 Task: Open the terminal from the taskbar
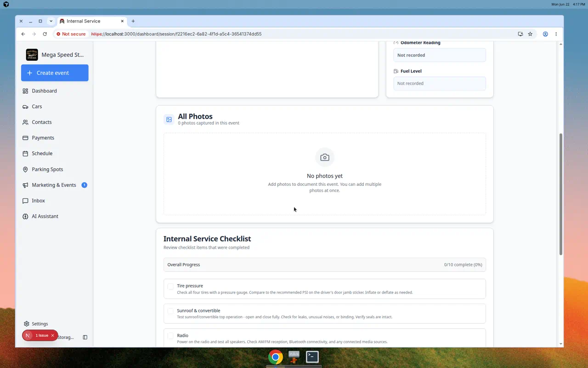(312, 356)
